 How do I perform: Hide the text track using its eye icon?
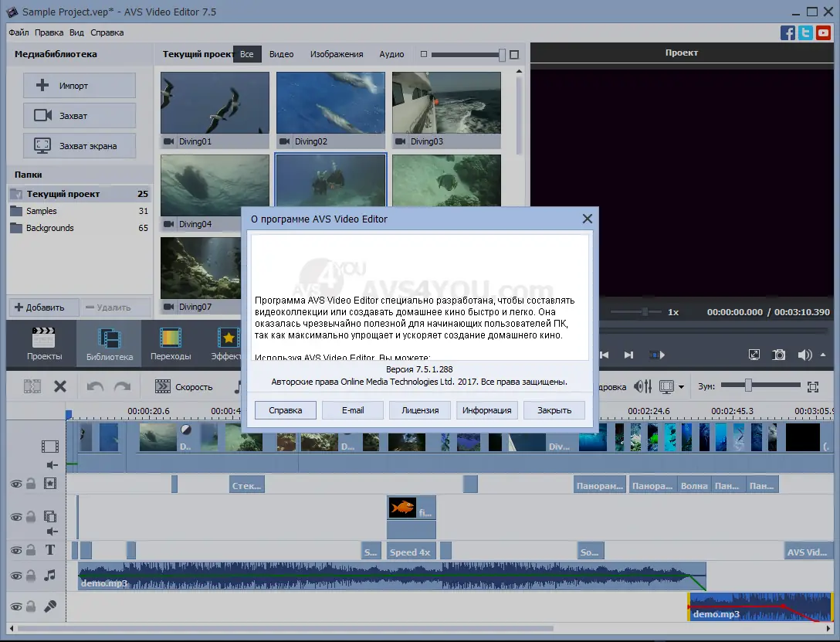(15, 550)
